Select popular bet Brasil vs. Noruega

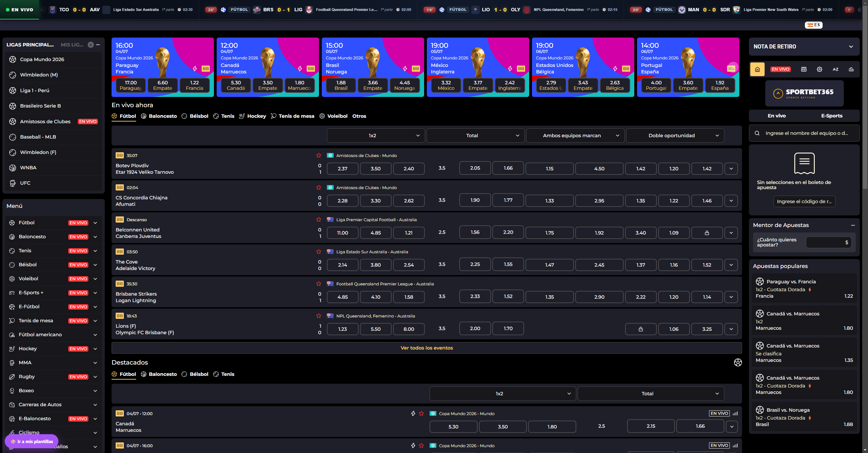[804, 417]
